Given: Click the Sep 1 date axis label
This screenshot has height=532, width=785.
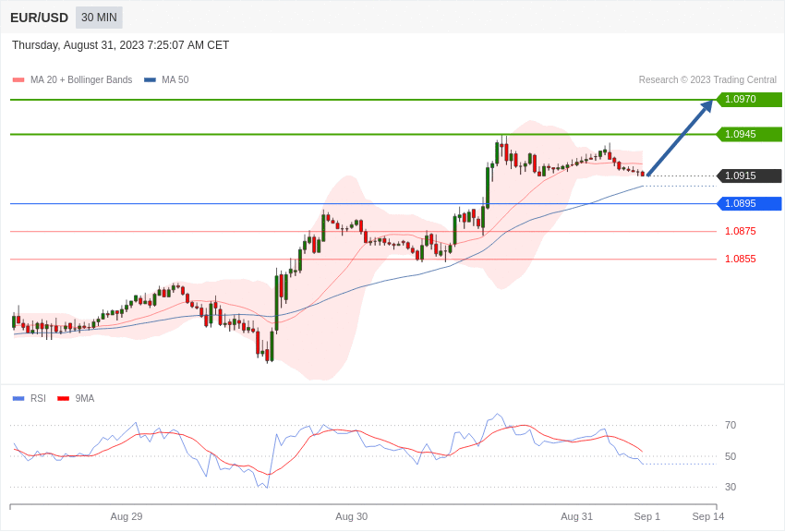Looking at the screenshot, I should point(646,516).
